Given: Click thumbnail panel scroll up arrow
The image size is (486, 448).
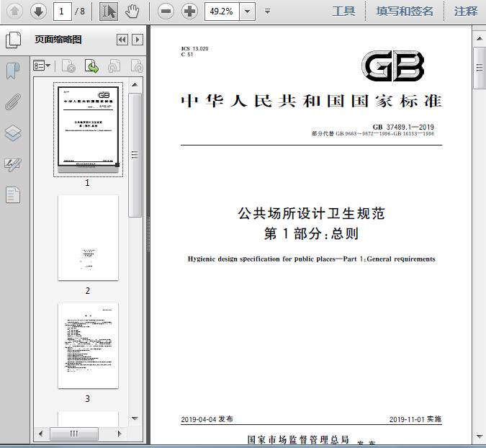Looking at the screenshot, I should pos(135,85).
